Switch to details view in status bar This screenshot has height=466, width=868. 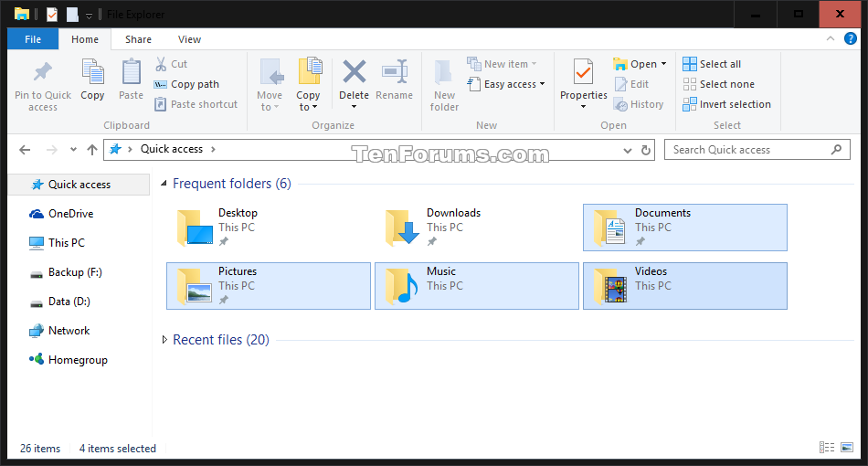coord(827,447)
